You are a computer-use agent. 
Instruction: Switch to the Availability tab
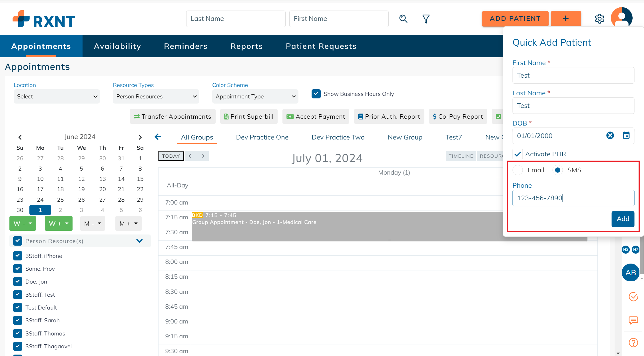(117, 46)
